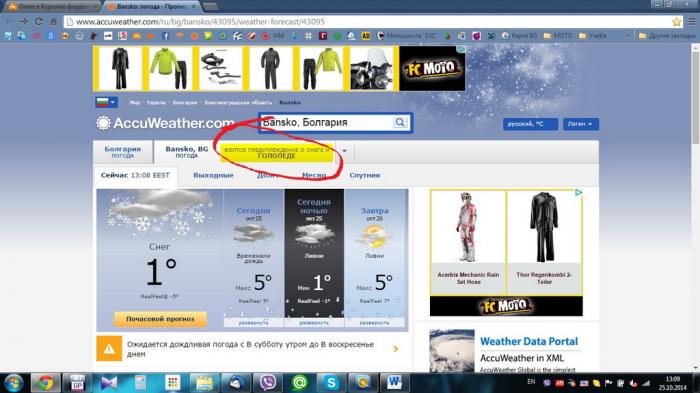Switch to the Спутник tab

point(365,175)
